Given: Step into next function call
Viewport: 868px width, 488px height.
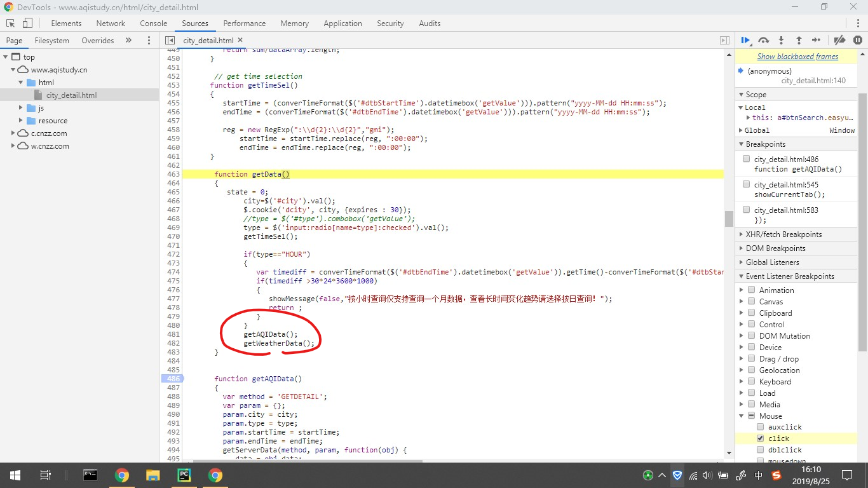Looking at the screenshot, I should pyautogui.click(x=782, y=40).
